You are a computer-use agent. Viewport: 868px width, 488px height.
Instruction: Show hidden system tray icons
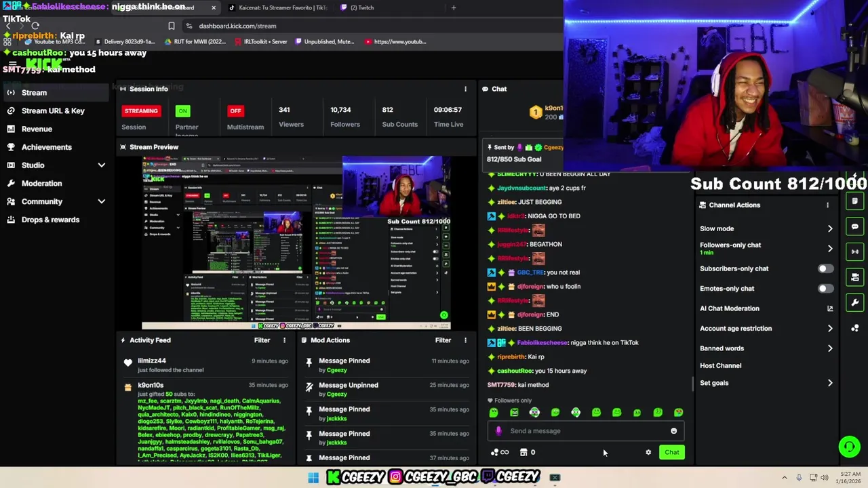pos(785,478)
